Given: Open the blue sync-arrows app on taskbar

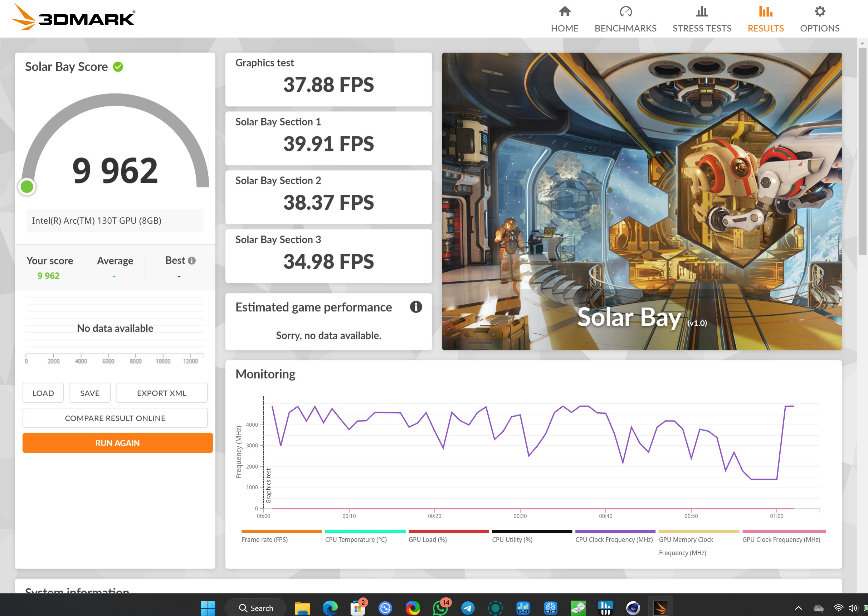Looking at the screenshot, I should [x=385, y=608].
